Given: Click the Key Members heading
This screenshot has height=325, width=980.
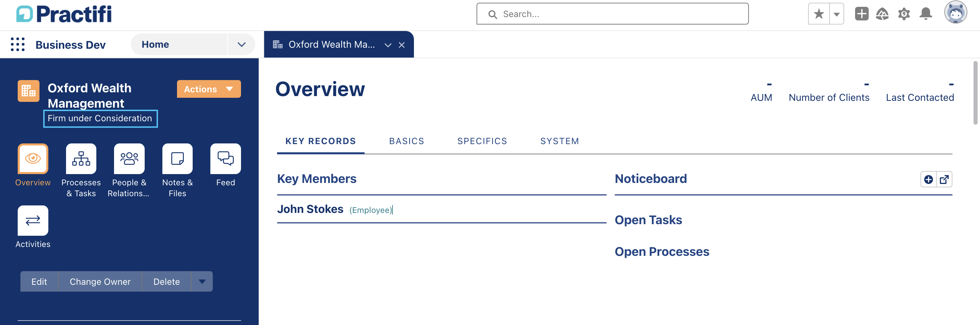Looking at the screenshot, I should point(317,179).
